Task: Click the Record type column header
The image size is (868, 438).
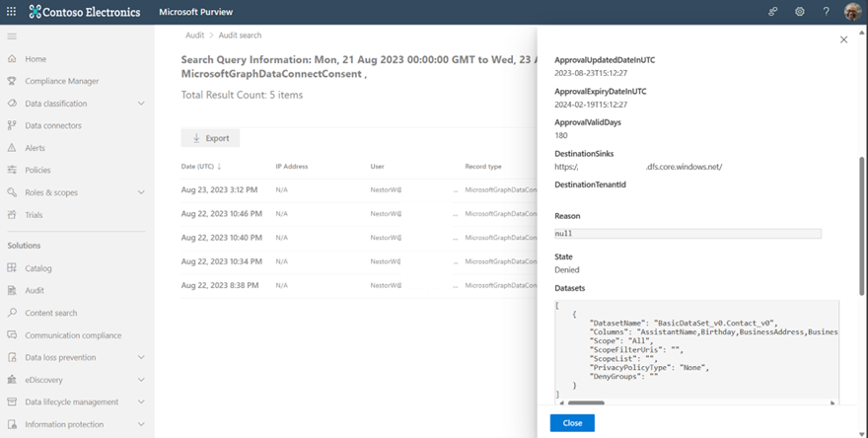Action: (483, 166)
